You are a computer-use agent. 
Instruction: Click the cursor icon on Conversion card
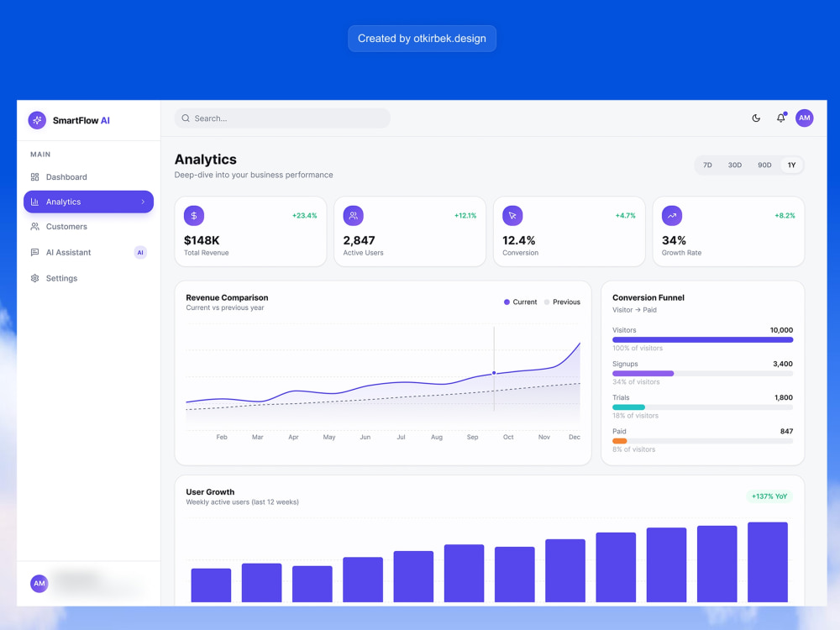click(x=512, y=215)
